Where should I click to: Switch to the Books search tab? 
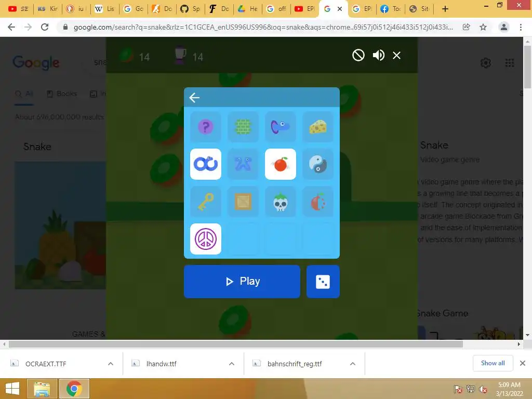[62, 94]
